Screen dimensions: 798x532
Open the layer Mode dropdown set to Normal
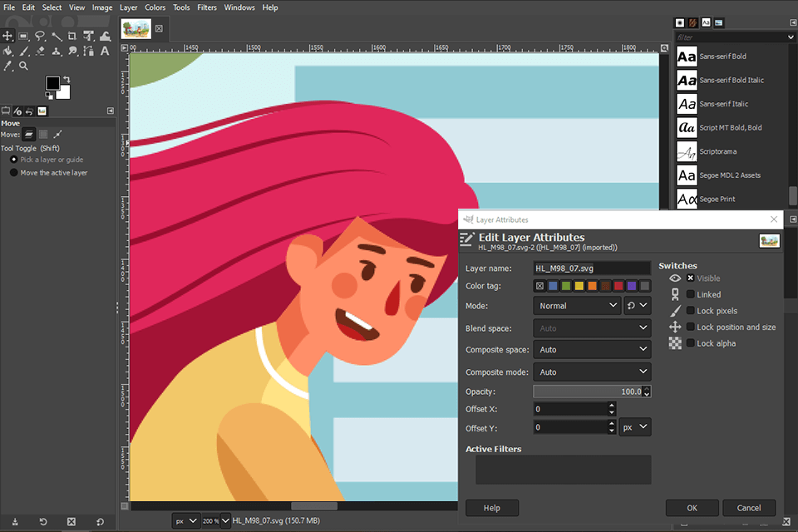point(576,306)
